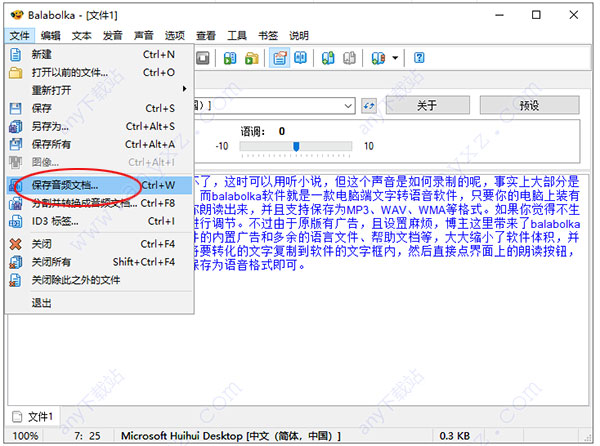Open the 书签 menu
This screenshot has height=446, width=600.
(268, 36)
